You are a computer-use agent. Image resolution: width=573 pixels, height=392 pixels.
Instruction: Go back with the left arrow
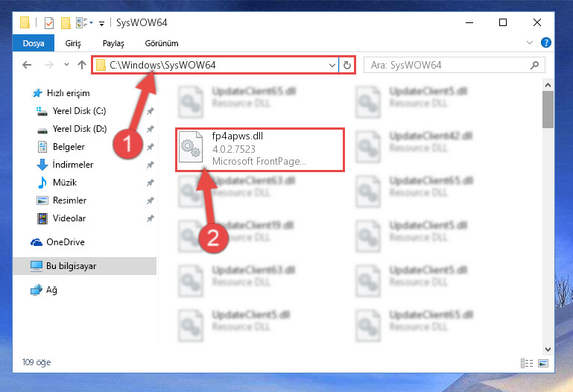[27, 65]
